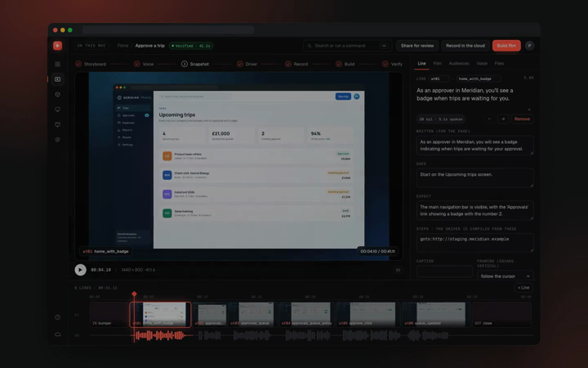
Task: Click the cloud icon in the sidebar
Action: pos(57,334)
